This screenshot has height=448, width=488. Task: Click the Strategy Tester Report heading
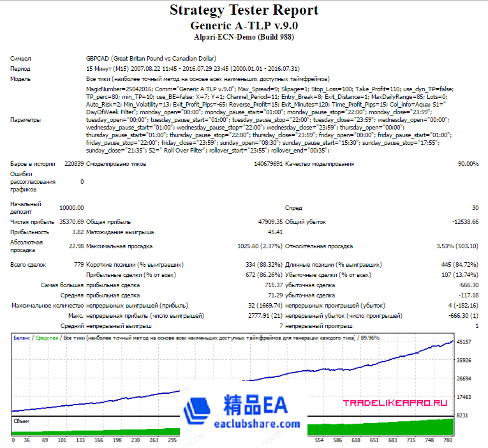pos(244,10)
